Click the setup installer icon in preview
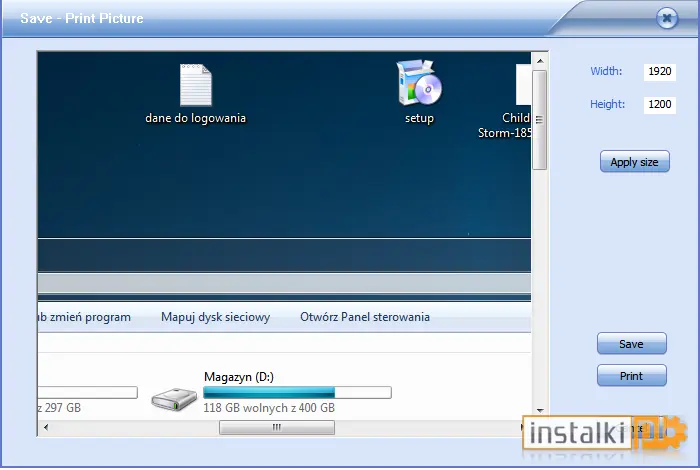Screen dimensions: 700x470 tap(419, 83)
